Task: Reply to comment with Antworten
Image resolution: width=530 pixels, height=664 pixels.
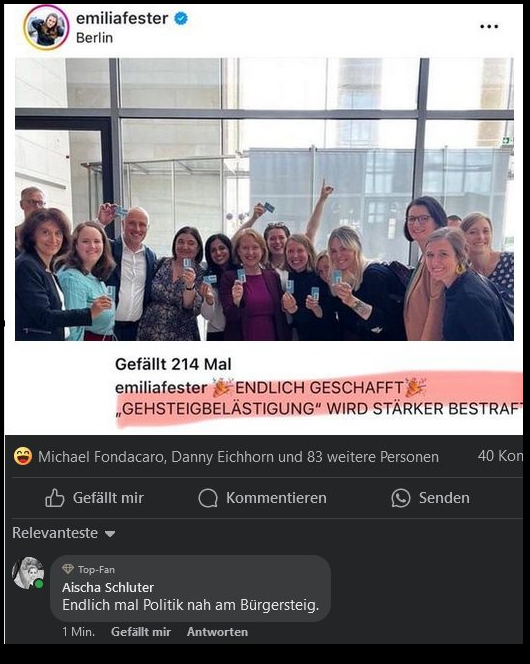Action: tap(218, 632)
